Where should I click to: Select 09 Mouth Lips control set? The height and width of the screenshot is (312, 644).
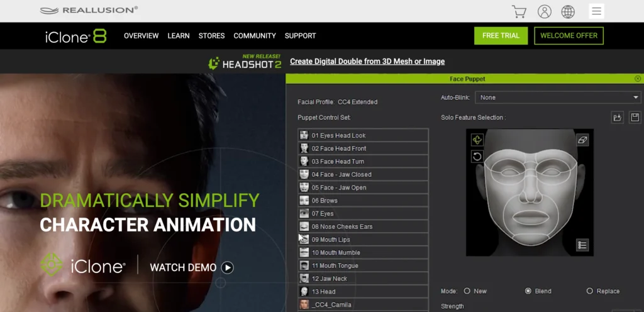click(x=363, y=239)
